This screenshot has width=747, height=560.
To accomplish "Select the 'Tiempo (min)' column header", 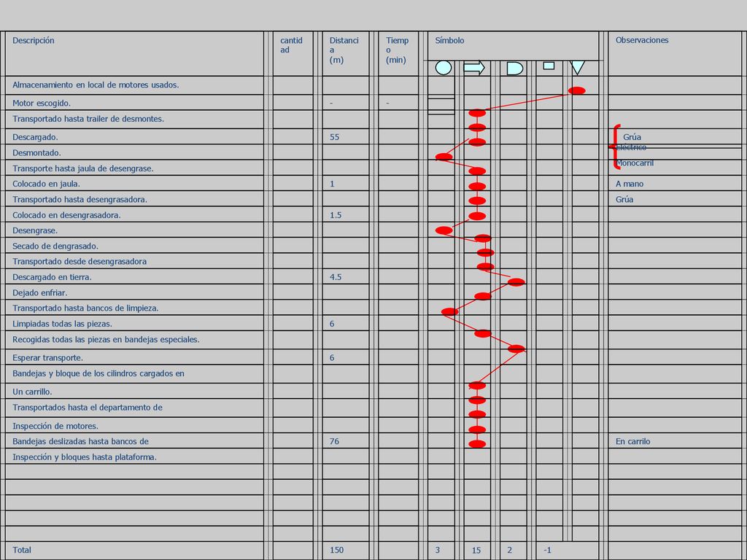I will (x=397, y=50).
